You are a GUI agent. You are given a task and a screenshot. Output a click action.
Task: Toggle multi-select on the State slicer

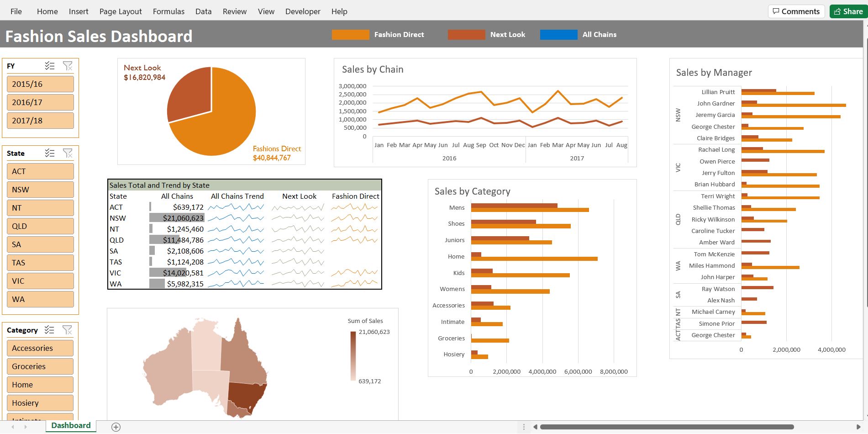(50, 153)
